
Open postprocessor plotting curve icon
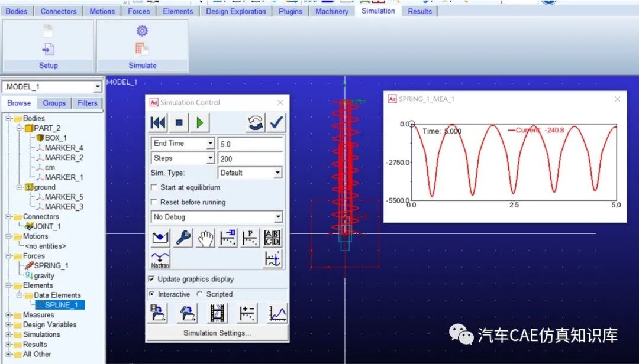pos(277,314)
